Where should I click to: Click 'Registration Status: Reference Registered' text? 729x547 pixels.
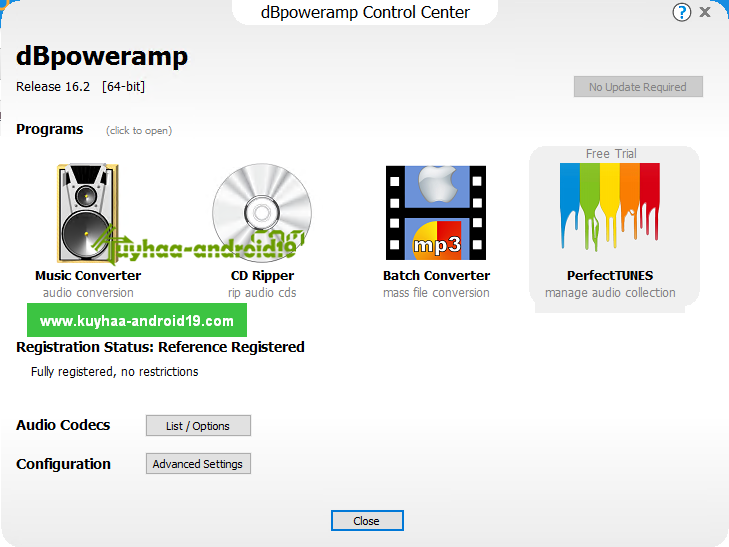[x=160, y=347]
